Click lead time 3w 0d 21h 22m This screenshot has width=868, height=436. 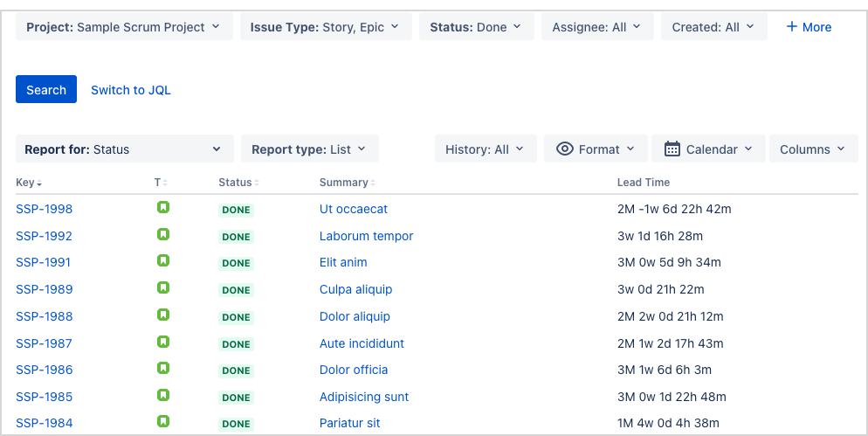[660, 289]
